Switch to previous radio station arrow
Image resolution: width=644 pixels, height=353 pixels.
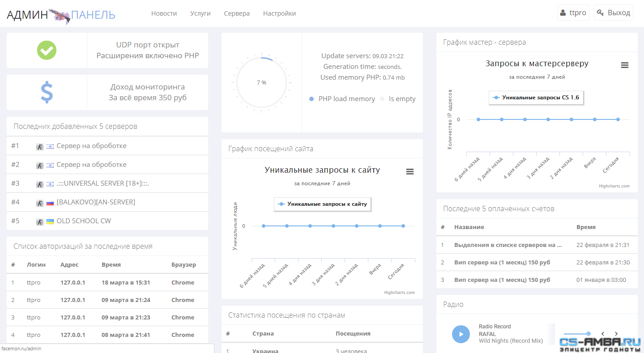tap(603, 334)
